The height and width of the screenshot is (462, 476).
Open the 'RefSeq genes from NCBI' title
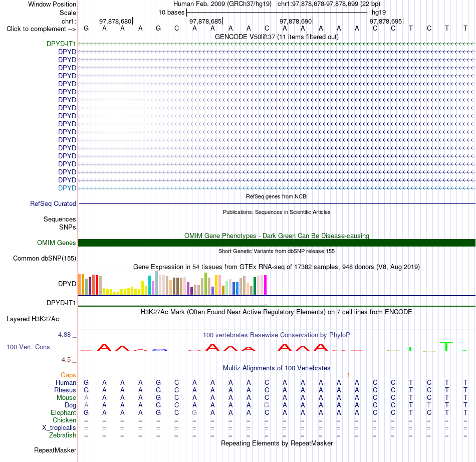[277, 196]
